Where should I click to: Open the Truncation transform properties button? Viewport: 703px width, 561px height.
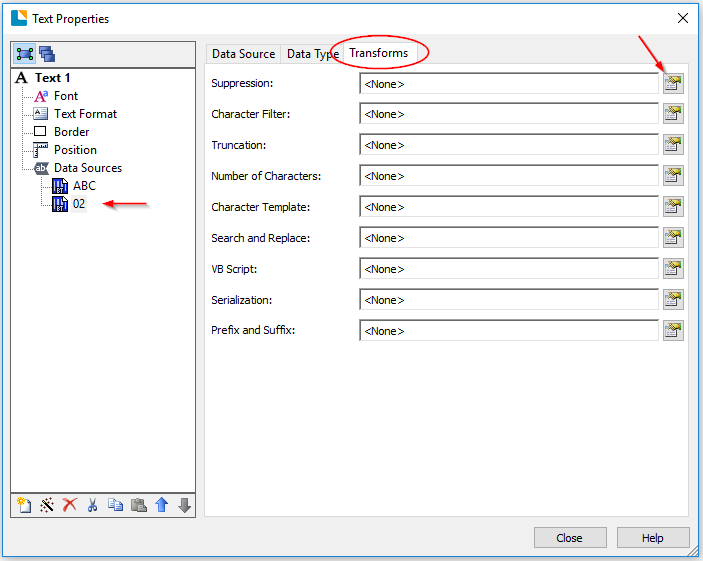click(673, 145)
